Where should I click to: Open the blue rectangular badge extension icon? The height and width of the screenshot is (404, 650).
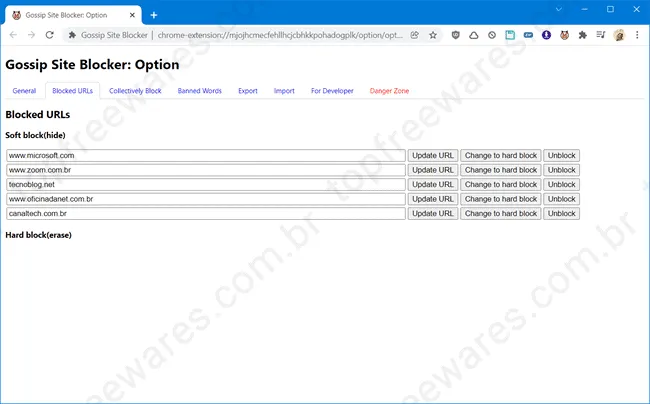(528, 35)
